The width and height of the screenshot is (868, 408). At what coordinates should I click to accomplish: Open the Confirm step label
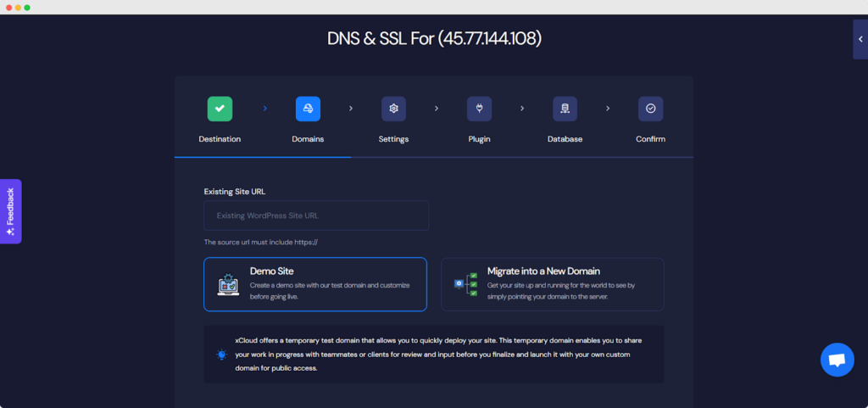pyautogui.click(x=650, y=139)
